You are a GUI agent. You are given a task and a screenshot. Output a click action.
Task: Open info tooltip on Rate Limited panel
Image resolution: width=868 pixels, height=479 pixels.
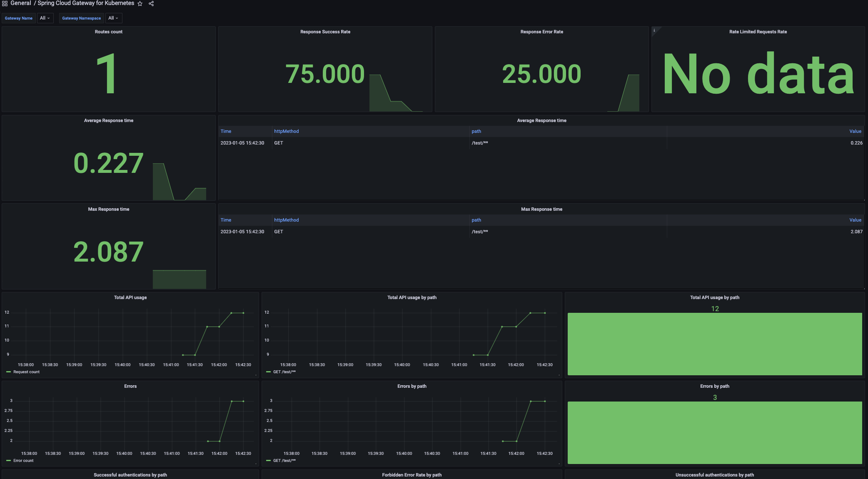point(654,30)
